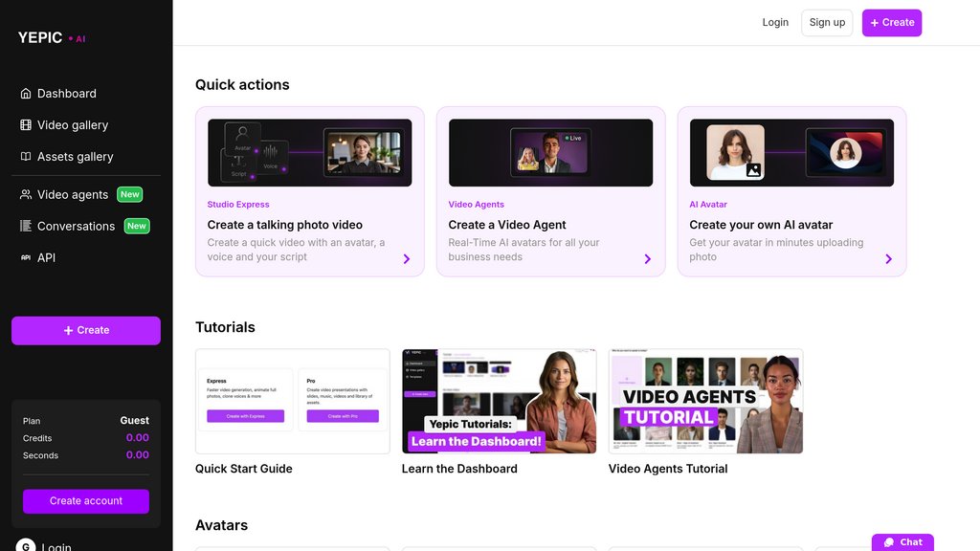980x551 pixels.
Task: Expand the Create a Video Agent arrow
Action: click(648, 259)
